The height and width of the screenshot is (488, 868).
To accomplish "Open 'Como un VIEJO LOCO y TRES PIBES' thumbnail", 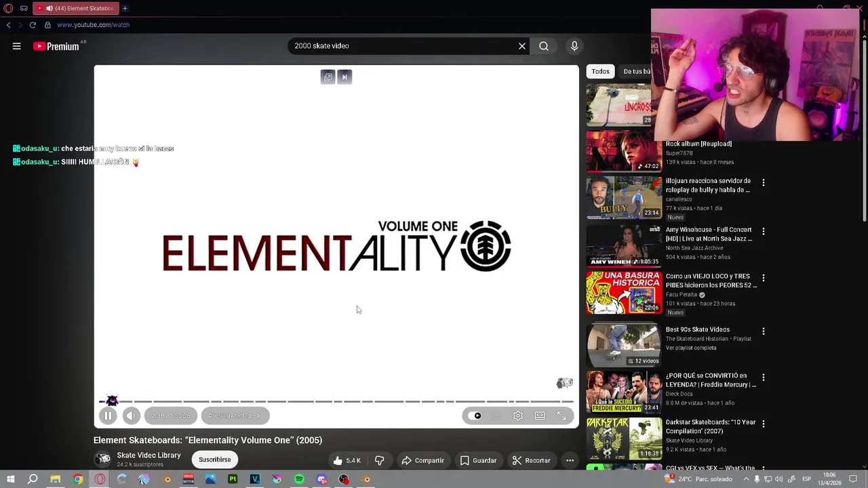I will [624, 292].
